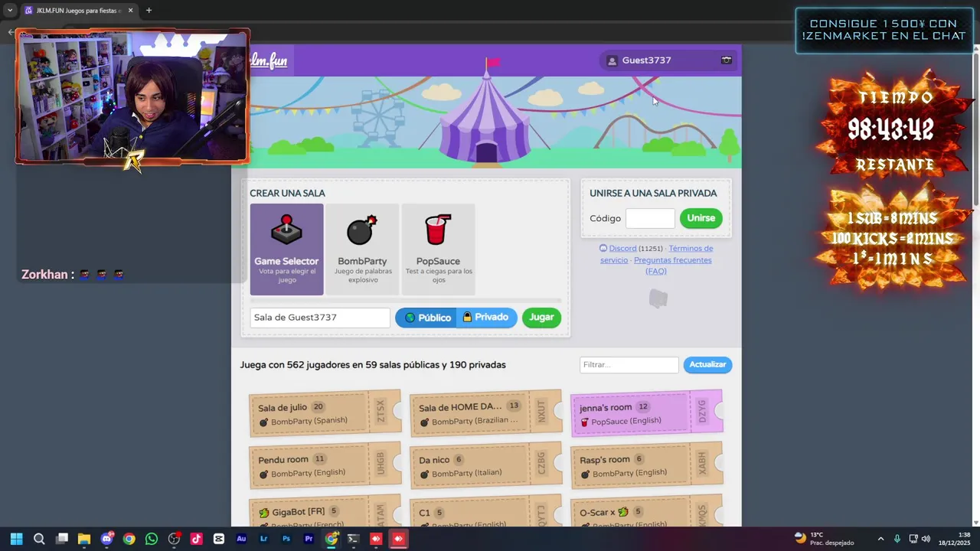Close the JKLM.FUN browser tab
980x551 pixels.
click(x=130, y=11)
